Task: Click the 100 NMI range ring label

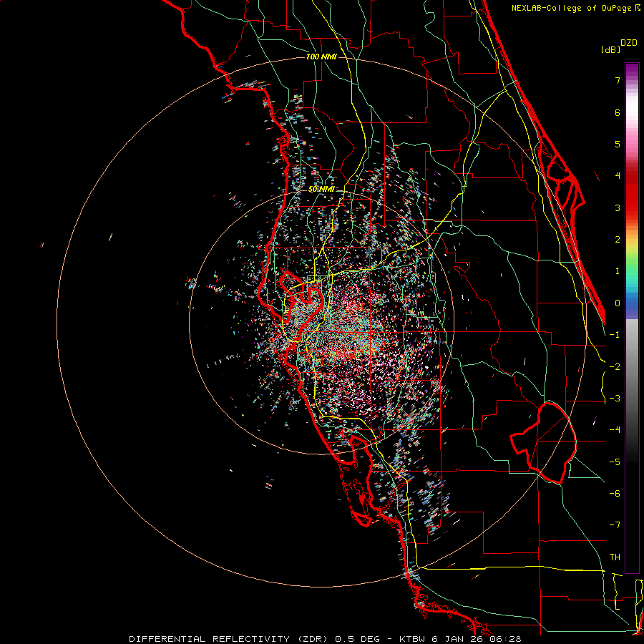Action: (x=321, y=57)
